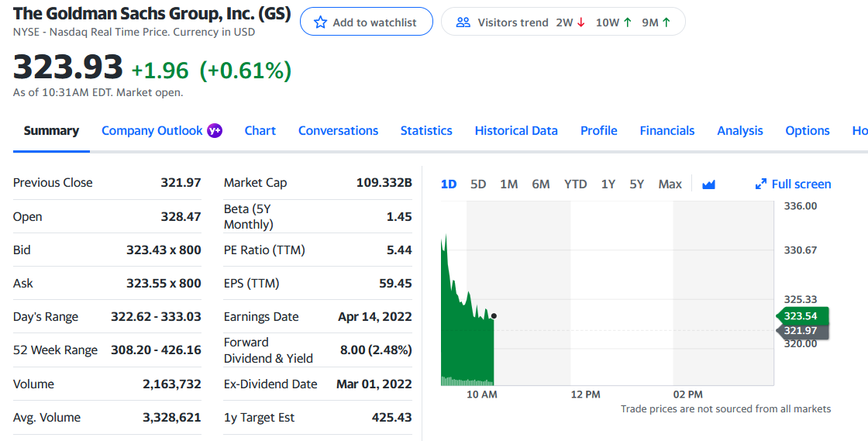Click the large 323.93 stock price

coord(67,67)
